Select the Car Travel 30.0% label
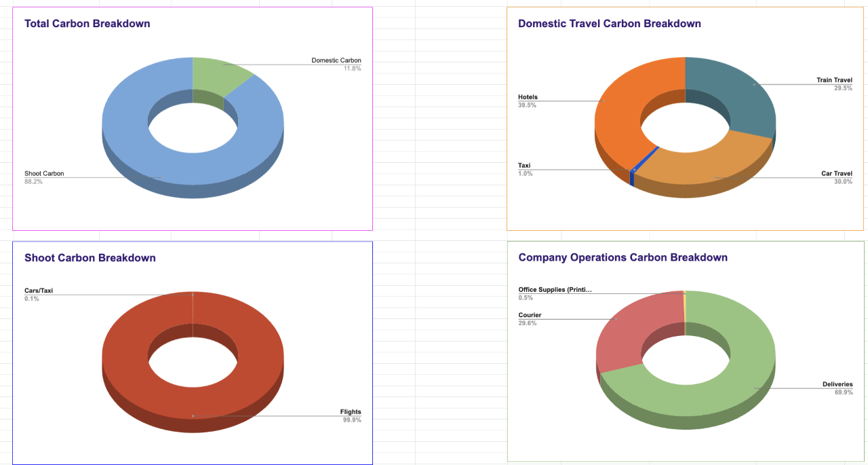The height and width of the screenshot is (465, 868). (x=836, y=177)
